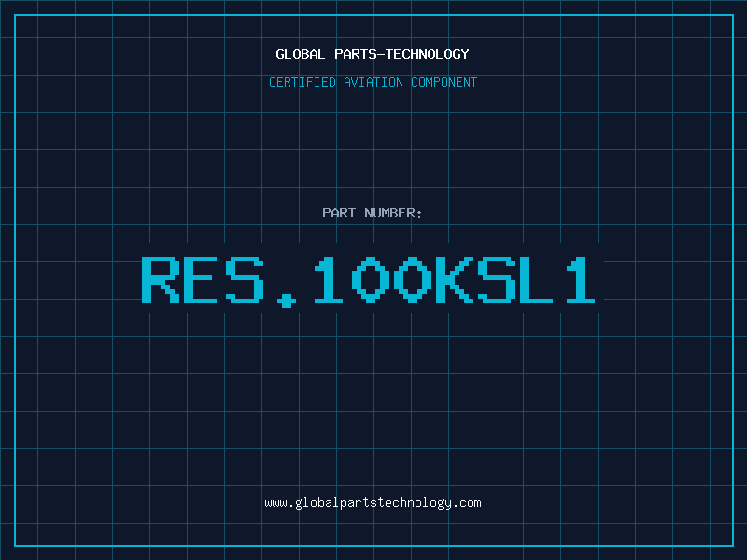Screen dimensions: 747x560
Task: Open the www.globalpartstechnology.com link
Action: [x=373, y=503]
